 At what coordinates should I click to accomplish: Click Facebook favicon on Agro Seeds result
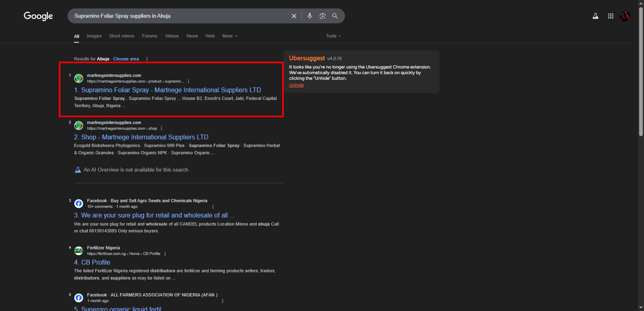(x=79, y=203)
